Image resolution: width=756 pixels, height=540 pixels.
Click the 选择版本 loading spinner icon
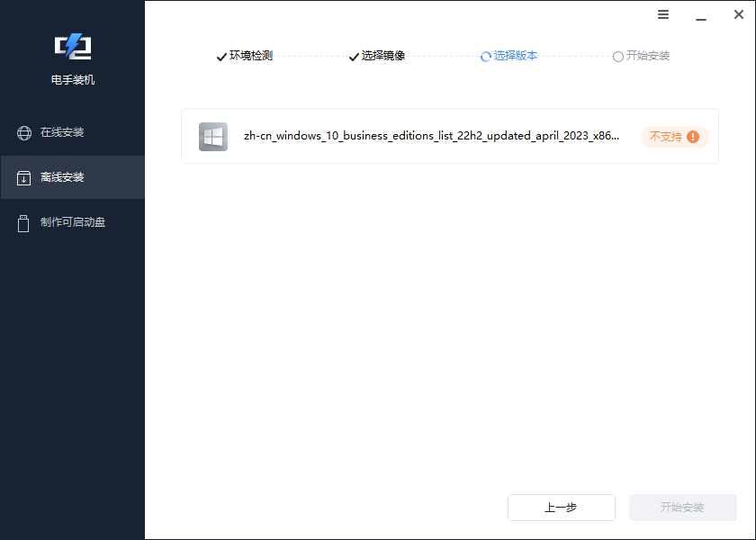(483, 56)
